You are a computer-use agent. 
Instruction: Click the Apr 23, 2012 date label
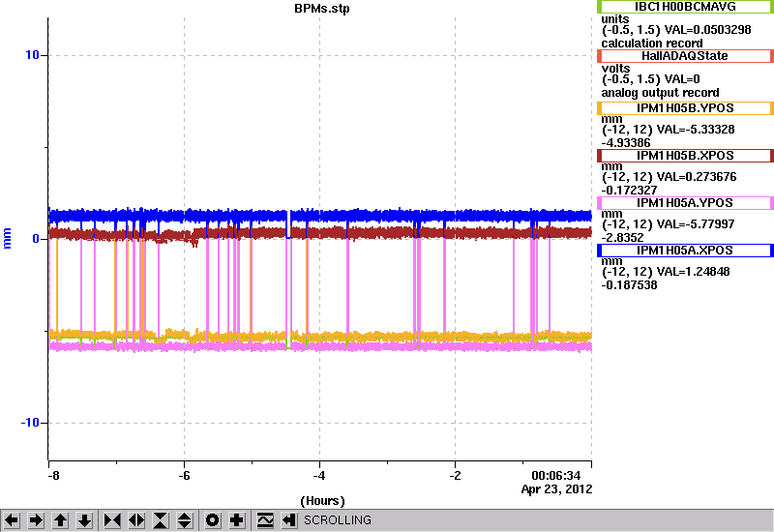click(557, 489)
